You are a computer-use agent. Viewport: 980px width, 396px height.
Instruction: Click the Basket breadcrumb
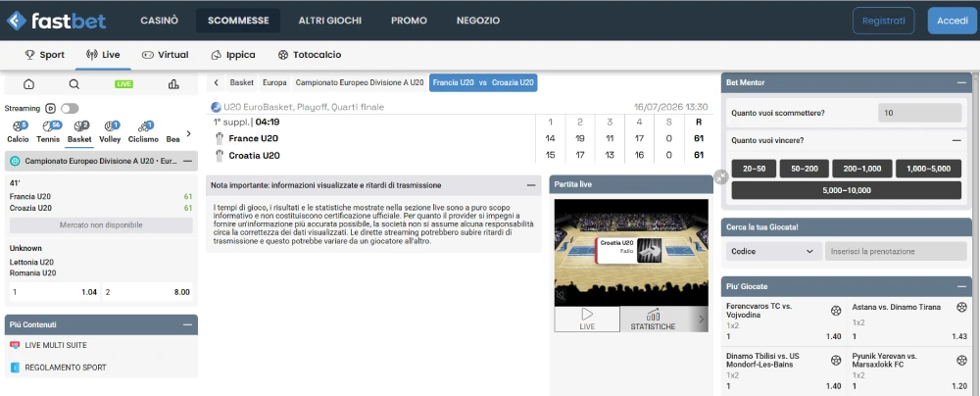point(242,82)
